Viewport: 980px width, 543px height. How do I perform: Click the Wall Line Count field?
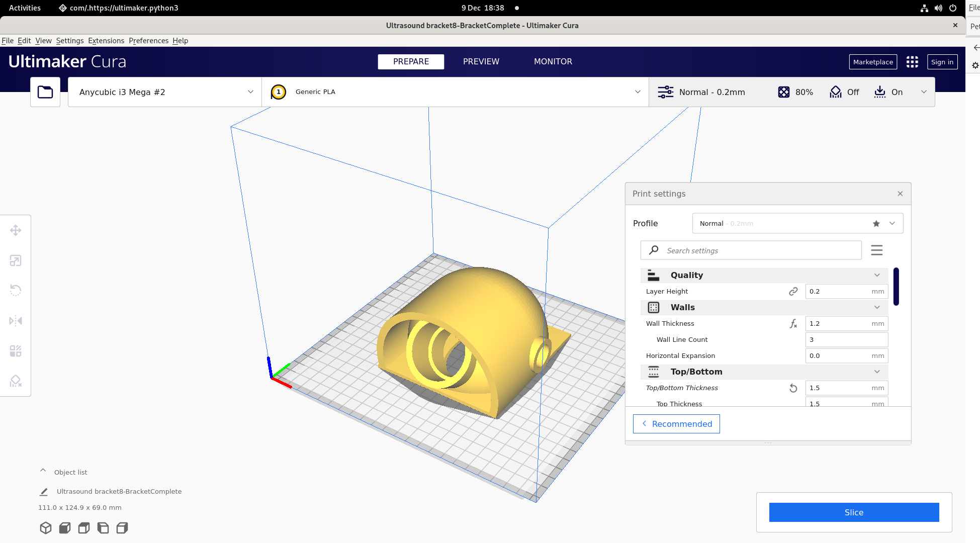click(847, 340)
